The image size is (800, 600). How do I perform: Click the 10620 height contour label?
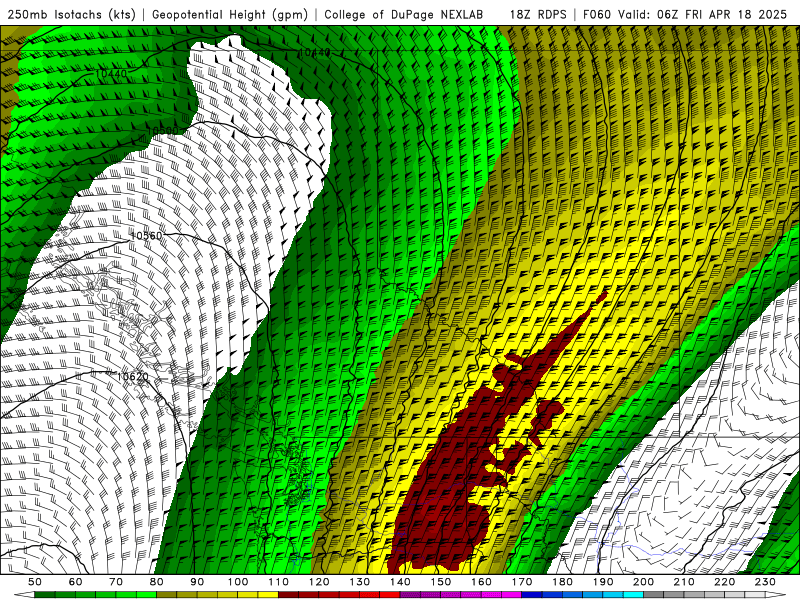[133, 377]
